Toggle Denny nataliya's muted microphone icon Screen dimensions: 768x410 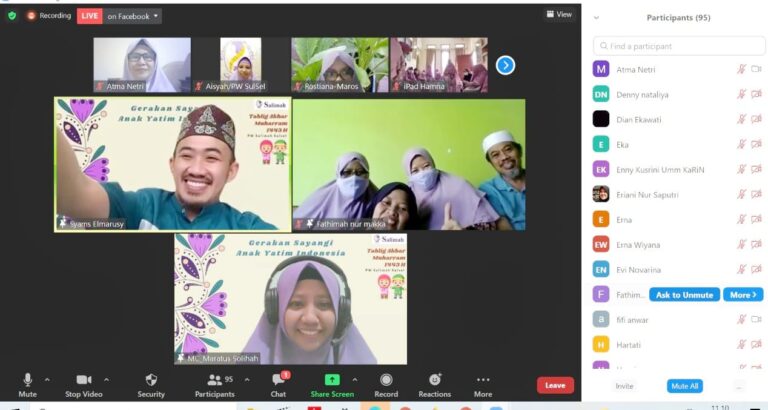click(x=742, y=94)
